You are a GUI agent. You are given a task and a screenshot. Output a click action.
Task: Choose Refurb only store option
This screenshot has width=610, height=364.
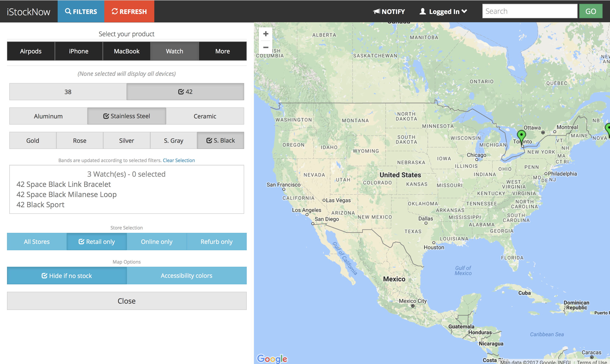(216, 242)
